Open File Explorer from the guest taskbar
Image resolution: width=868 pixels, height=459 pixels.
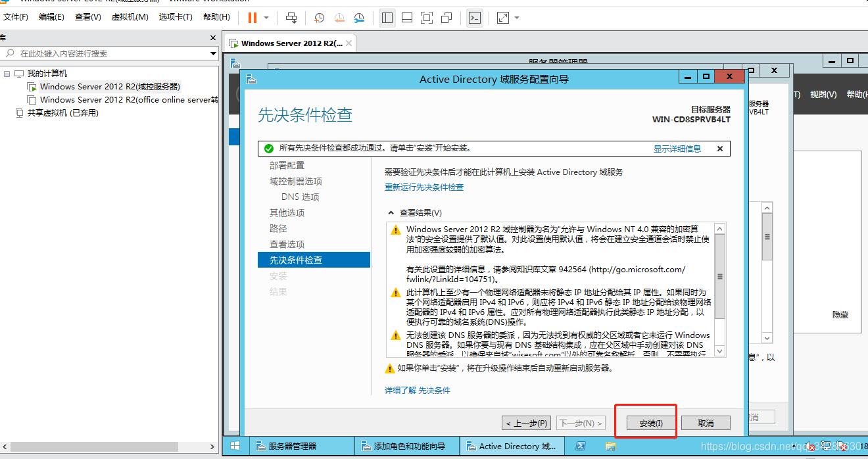(610, 446)
